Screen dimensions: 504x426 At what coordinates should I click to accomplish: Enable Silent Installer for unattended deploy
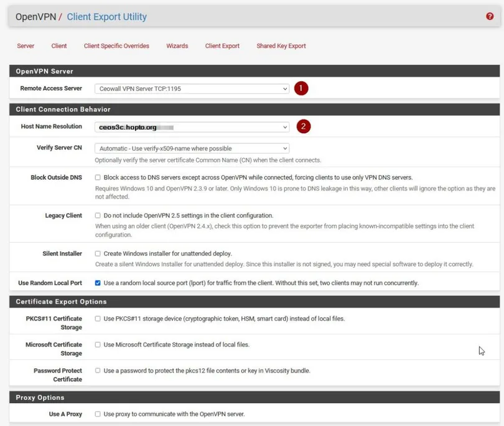coord(98,253)
